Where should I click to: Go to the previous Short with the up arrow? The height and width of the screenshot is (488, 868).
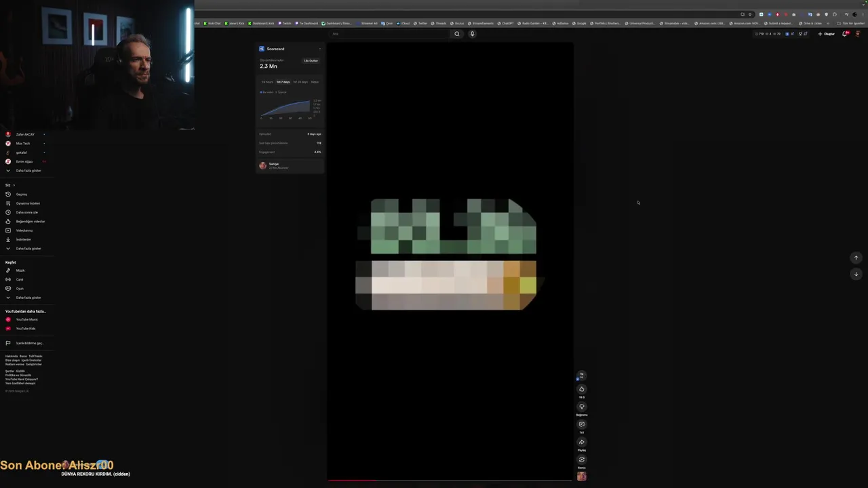click(x=856, y=258)
